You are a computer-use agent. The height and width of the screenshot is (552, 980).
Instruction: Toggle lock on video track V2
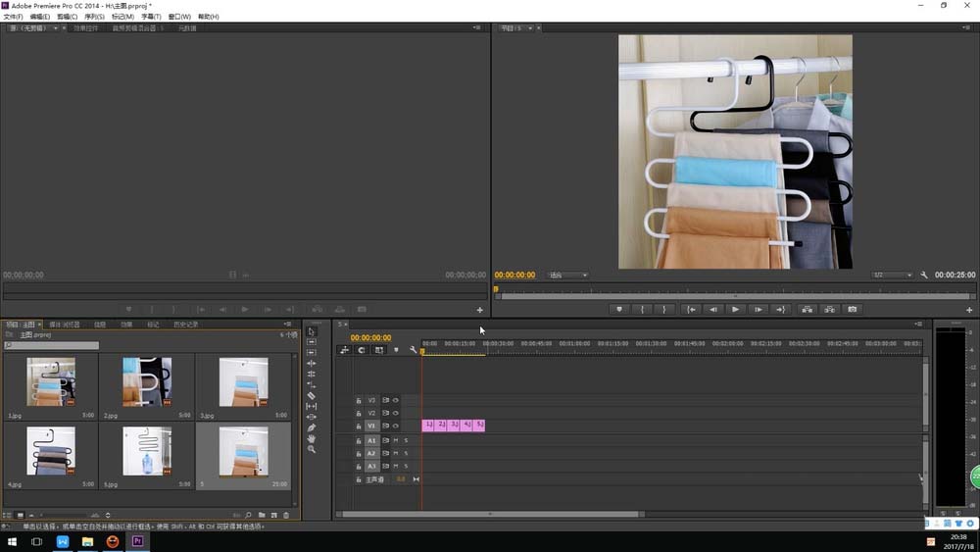pyautogui.click(x=359, y=413)
